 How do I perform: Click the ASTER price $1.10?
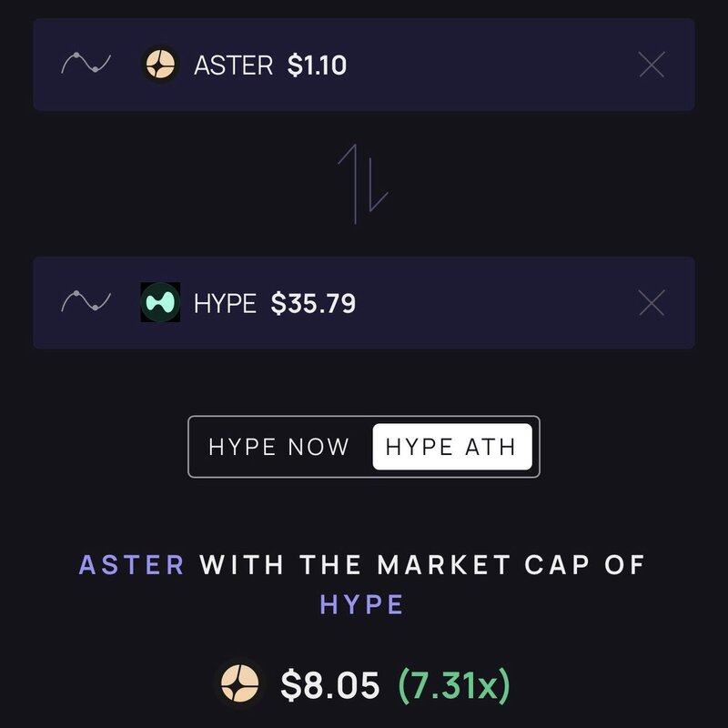pos(317,66)
